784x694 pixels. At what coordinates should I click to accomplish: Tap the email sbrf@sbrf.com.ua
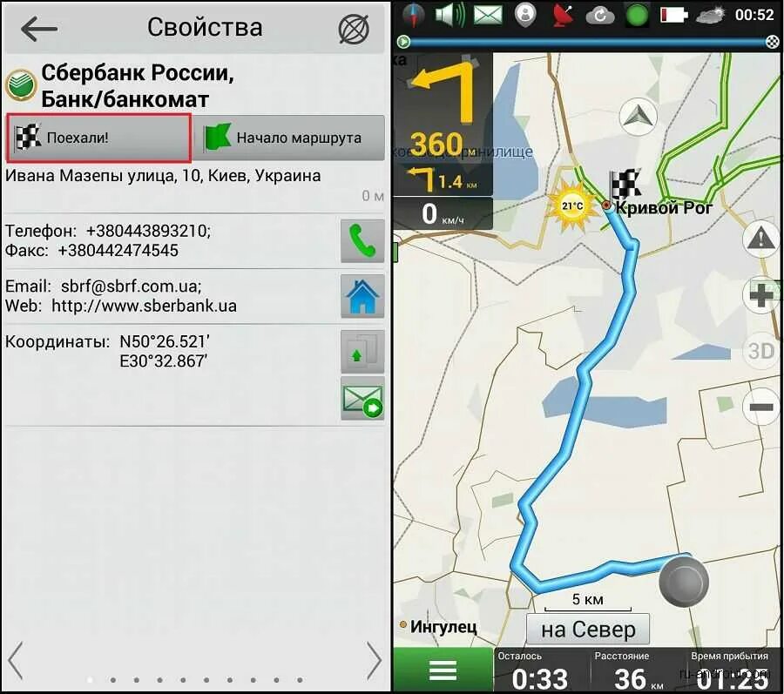click(x=131, y=286)
